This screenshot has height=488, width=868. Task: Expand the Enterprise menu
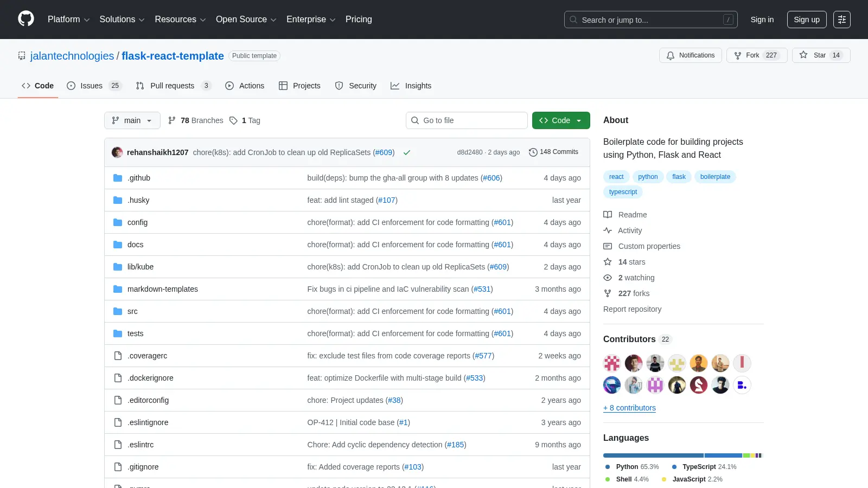point(311,20)
